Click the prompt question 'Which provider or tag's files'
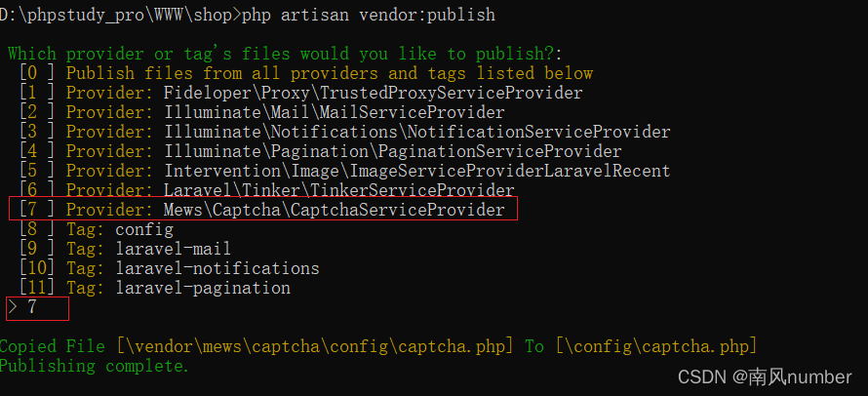Image resolution: width=868 pixels, height=396 pixels. 285,55
